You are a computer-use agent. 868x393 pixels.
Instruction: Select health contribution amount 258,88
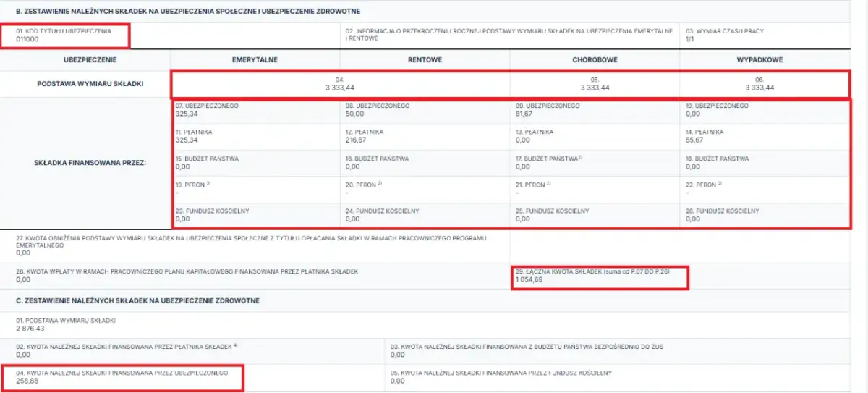coord(27,381)
